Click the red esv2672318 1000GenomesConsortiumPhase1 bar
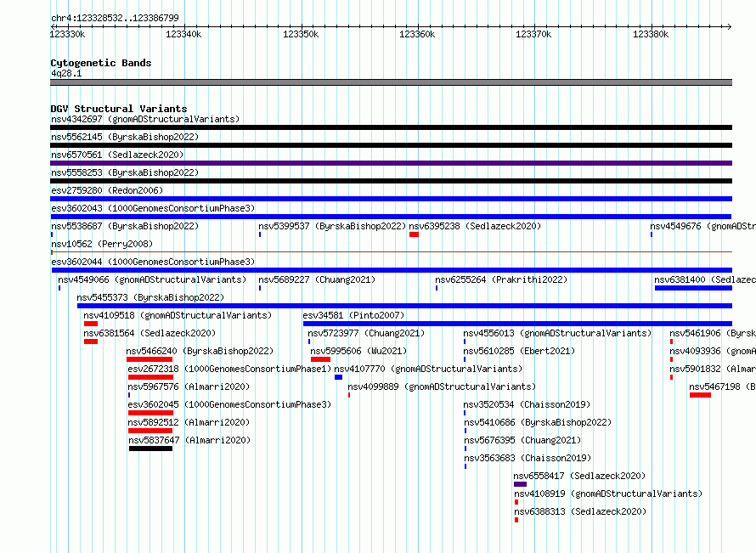This screenshot has height=553, width=756. [x=150, y=377]
